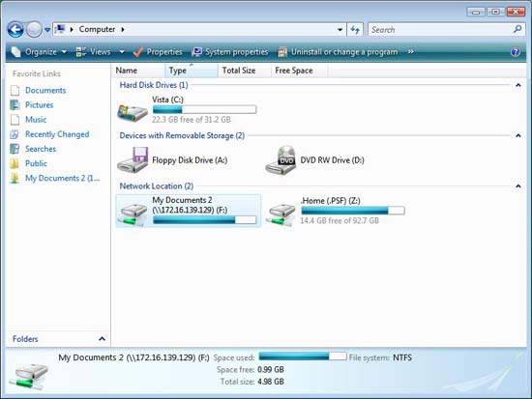This screenshot has width=532, height=399.
Task: Open Public favorite link
Action: (x=36, y=163)
